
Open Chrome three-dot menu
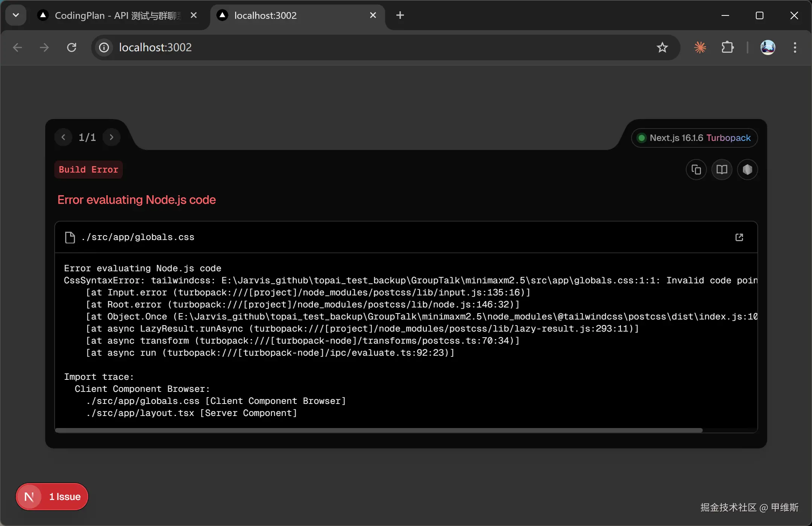pos(795,47)
